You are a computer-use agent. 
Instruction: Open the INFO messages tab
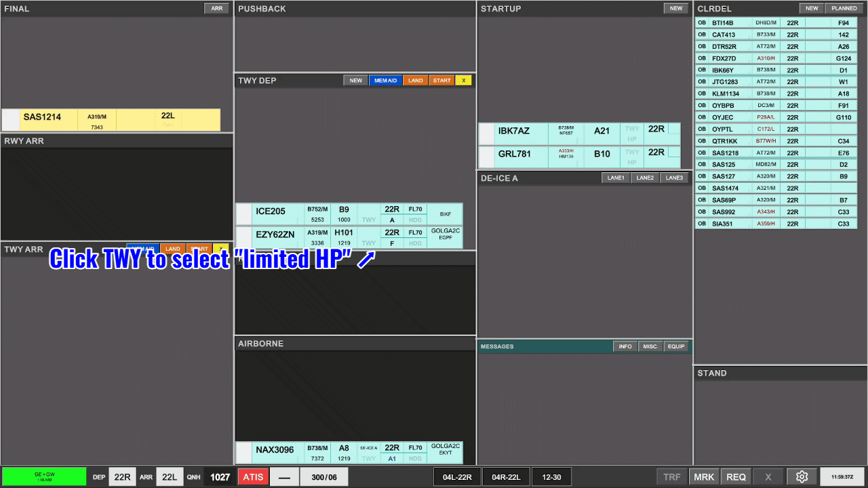pos(625,346)
